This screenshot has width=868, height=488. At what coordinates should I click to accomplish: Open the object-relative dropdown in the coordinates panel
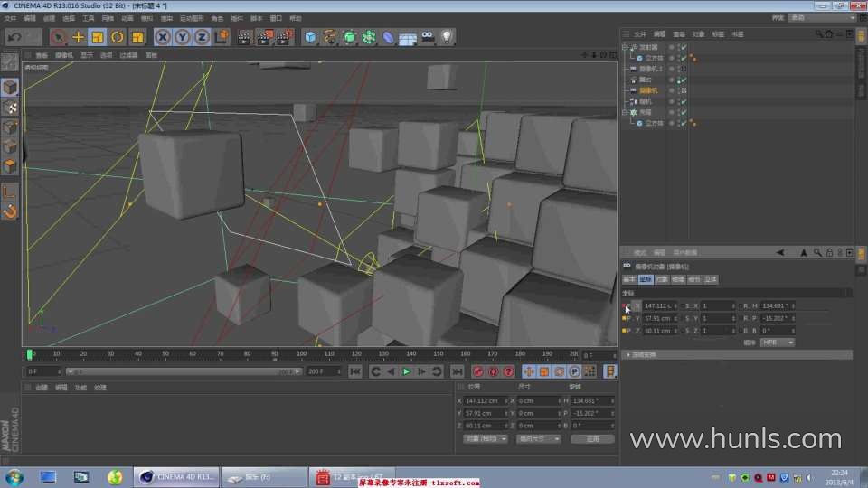[x=485, y=438]
